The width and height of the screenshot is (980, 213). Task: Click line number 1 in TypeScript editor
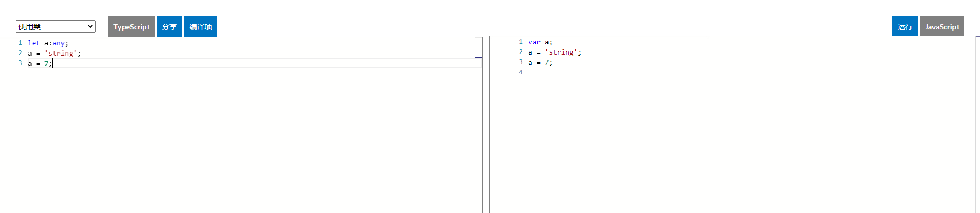20,43
